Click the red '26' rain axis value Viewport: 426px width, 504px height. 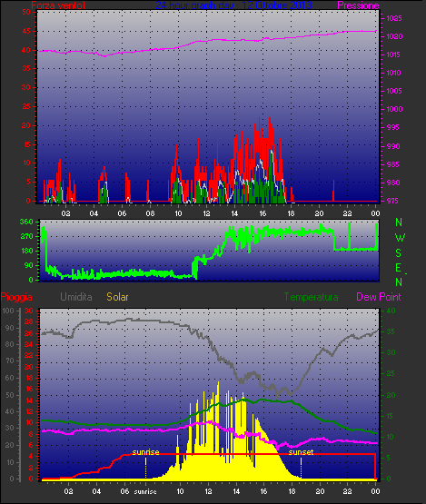tap(29, 333)
